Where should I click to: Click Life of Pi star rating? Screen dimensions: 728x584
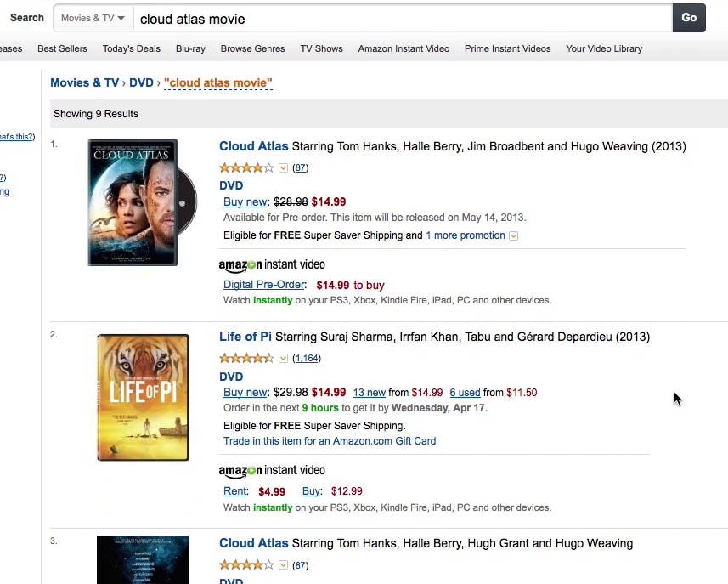[246, 359]
